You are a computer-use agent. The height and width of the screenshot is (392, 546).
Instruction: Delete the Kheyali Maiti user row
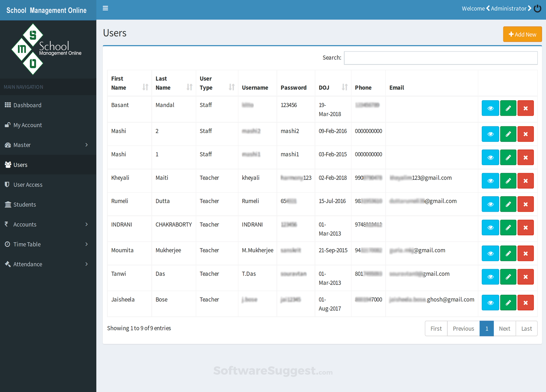coord(525,181)
